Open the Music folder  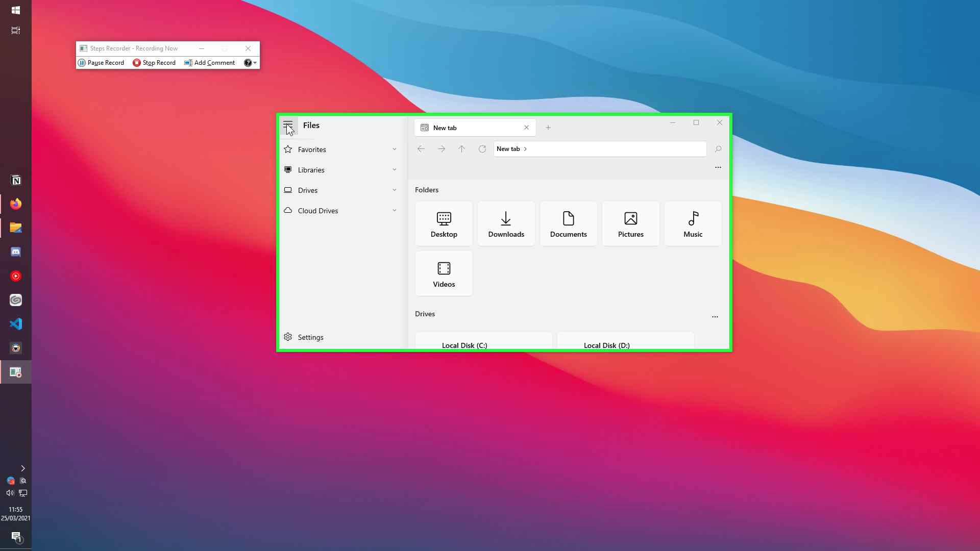[x=693, y=223]
